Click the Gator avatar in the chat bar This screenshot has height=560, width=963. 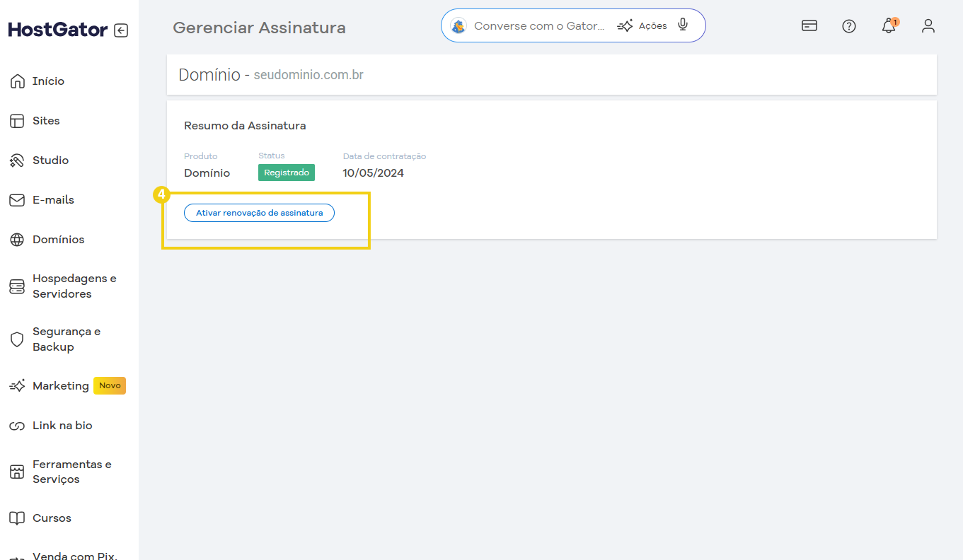coord(459,26)
